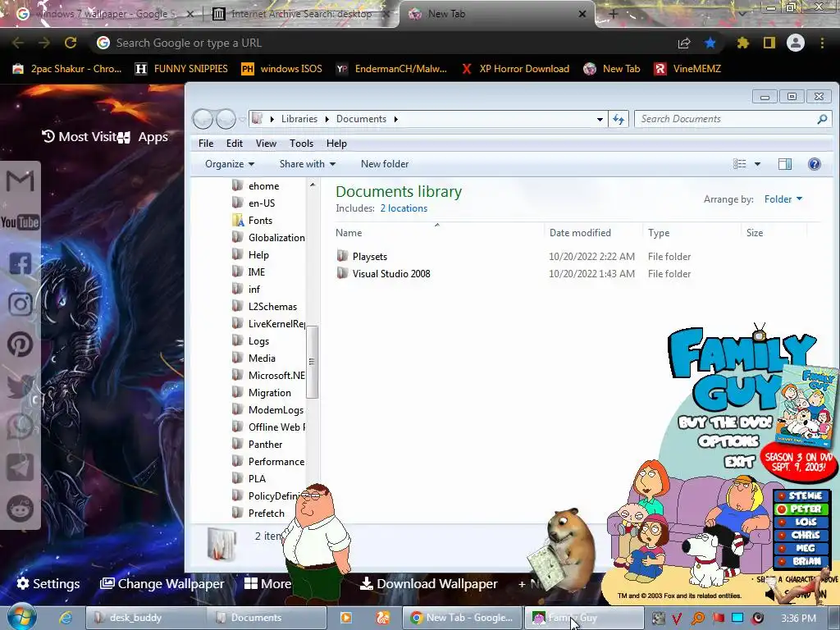Bookmark this tab with the star icon
The height and width of the screenshot is (630, 840).
[710, 43]
